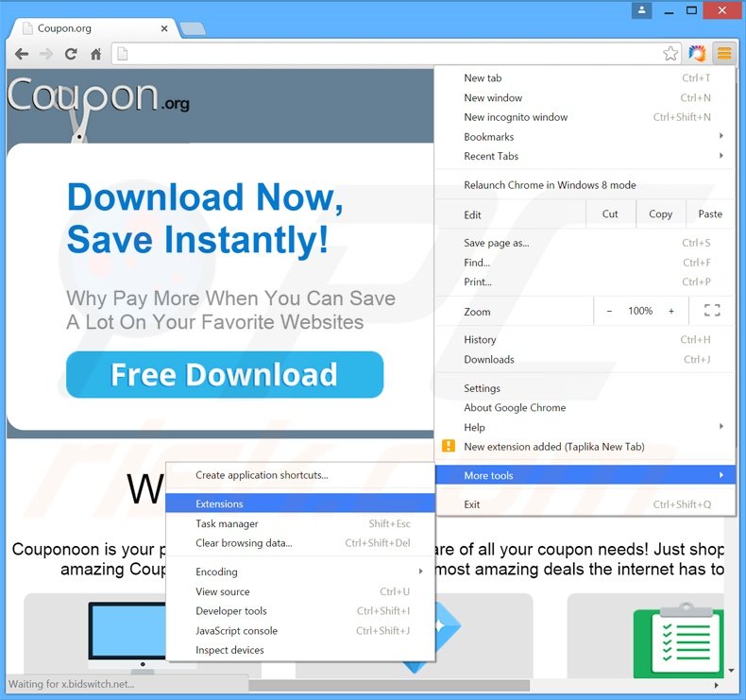Click the scroll-down arrow of vertical scrollbar
Screen dimensions: 746x700
[x=731, y=671]
